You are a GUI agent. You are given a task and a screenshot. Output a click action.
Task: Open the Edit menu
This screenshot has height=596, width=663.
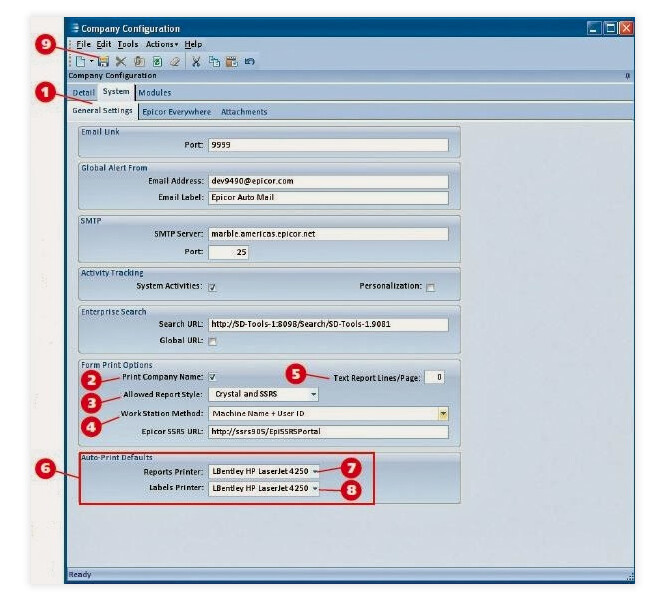click(104, 44)
